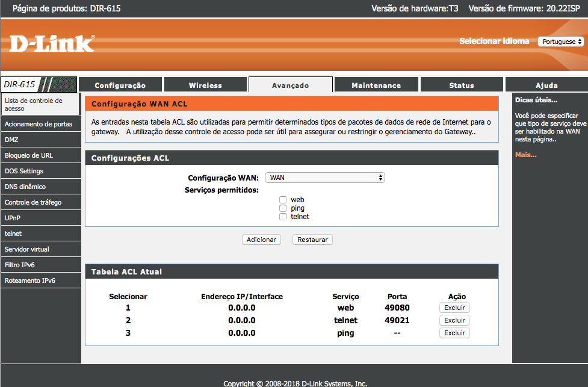Click the Configurações ACL heading

click(x=130, y=158)
